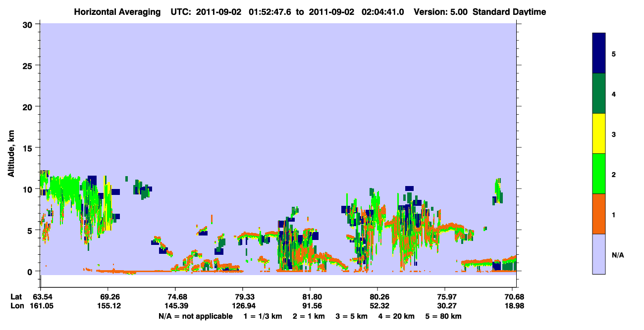The width and height of the screenshot is (644, 330).
Task: Click the y-axis tick label '25'
Action: 27,65
